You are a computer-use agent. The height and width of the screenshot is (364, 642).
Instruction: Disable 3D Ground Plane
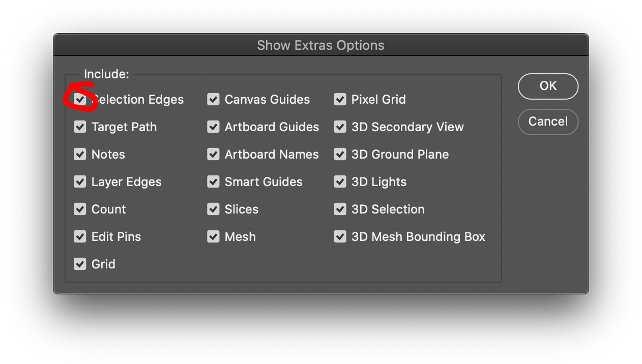[x=340, y=154]
